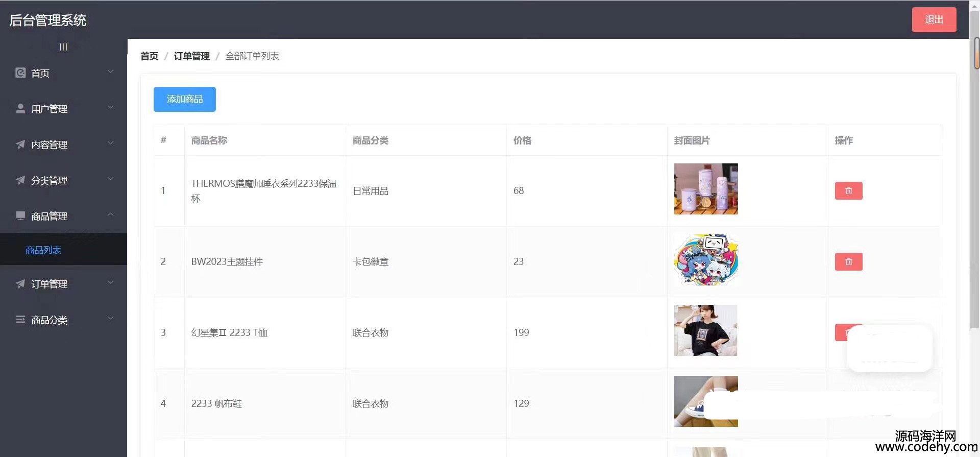Click 联合衣物 in the 帆布鞋 row
This screenshot has width=980, height=457.
[x=371, y=403]
